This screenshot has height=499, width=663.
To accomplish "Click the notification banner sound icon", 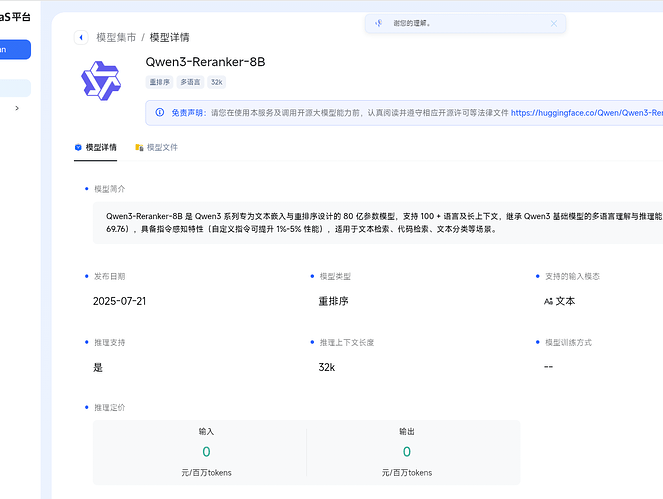I will pyautogui.click(x=378, y=23).
